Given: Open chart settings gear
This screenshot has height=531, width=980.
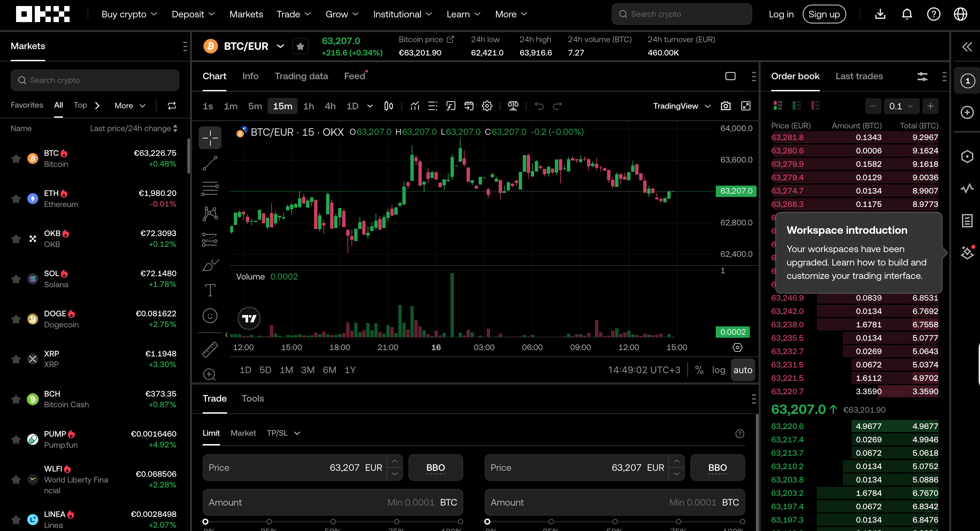Looking at the screenshot, I should [x=487, y=106].
